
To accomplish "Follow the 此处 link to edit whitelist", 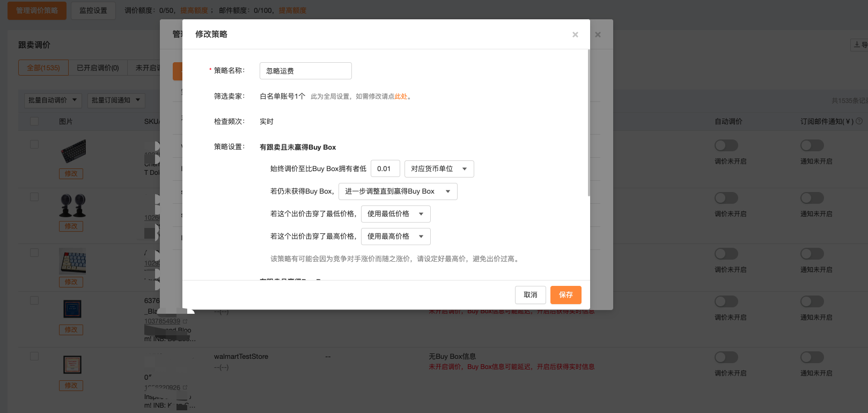I will click(x=401, y=97).
